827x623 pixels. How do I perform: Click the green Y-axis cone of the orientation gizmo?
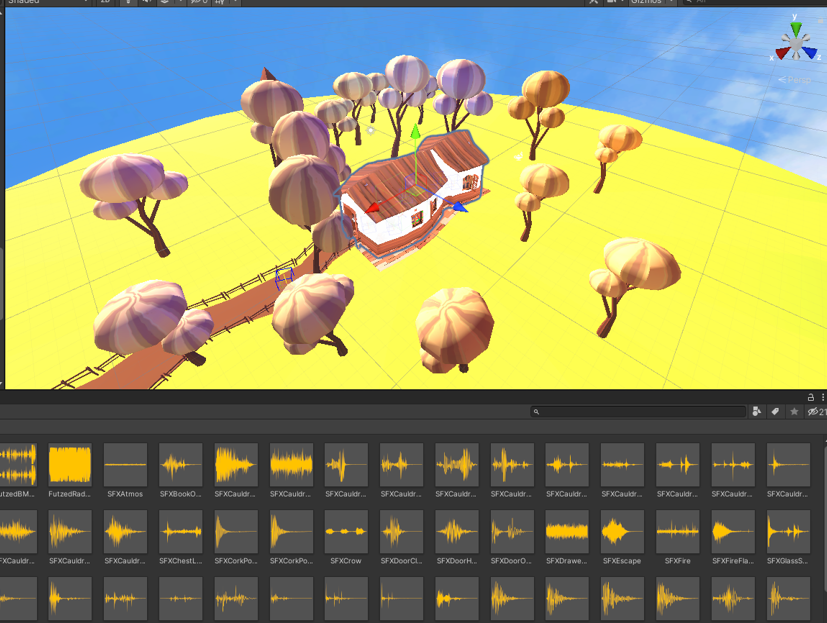point(796,29)
